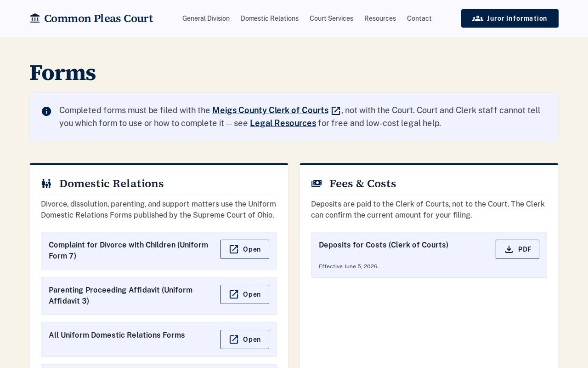Select Contact in the top navigation
Screen dimensions: 588x368
tap(419, 18)
